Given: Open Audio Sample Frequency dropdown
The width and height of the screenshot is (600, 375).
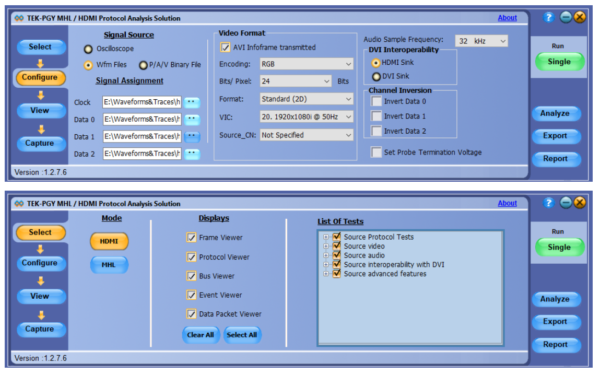Looking at the screenshot, I should (481, 41).
